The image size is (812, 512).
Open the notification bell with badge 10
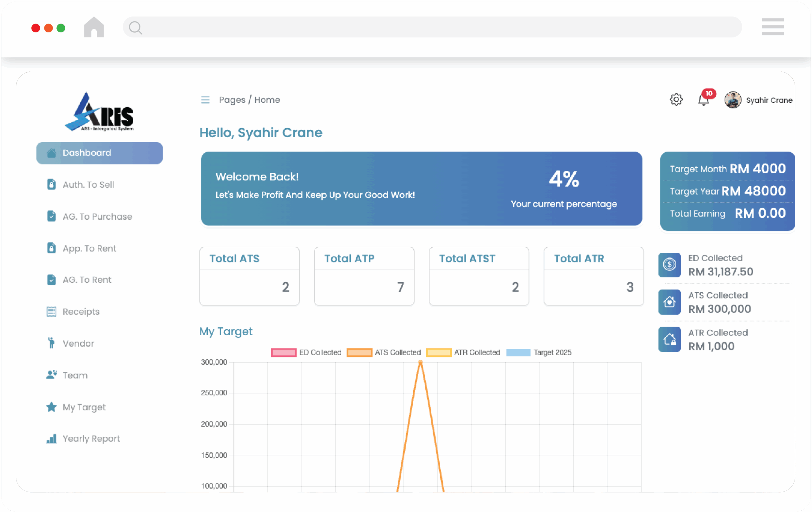pyautogui.click(x=704, y=100)
